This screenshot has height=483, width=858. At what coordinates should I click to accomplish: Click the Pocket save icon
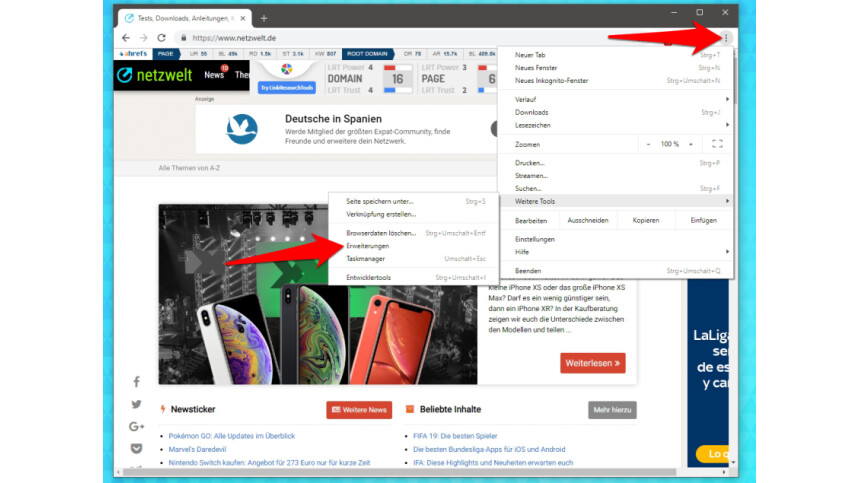pos(136,449)
